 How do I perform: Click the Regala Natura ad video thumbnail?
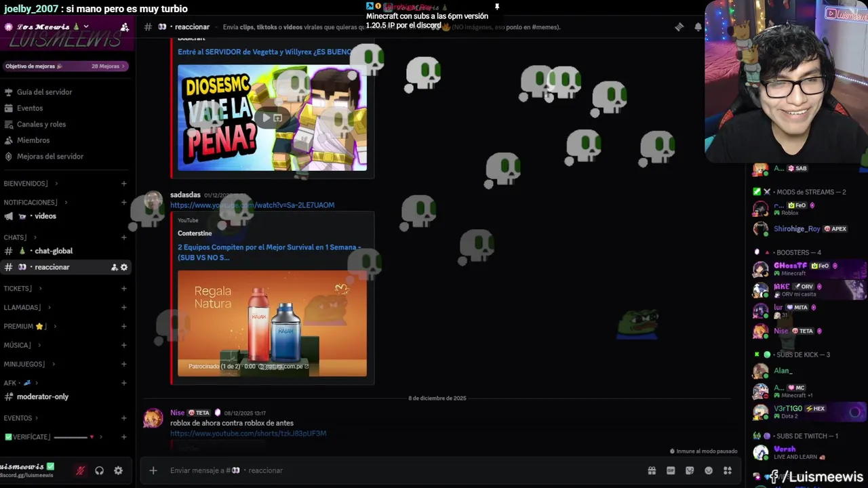pos(272,323)
